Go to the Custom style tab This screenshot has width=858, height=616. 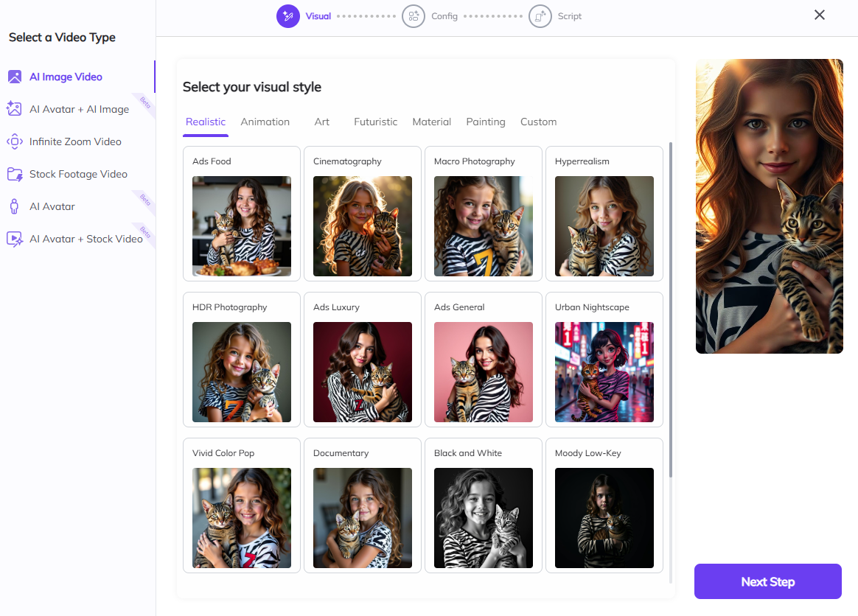538,122
